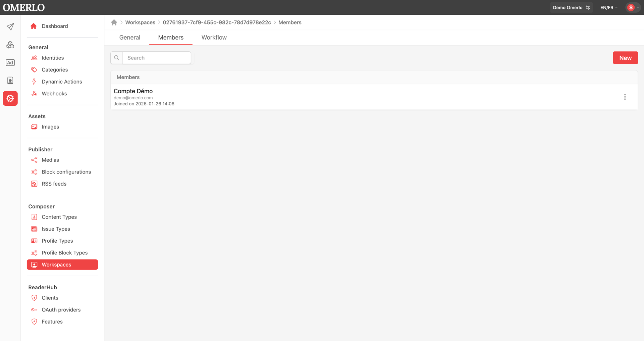
Task: Click the Workspaces breadcrumb link
Action: [x=140, y=22]
